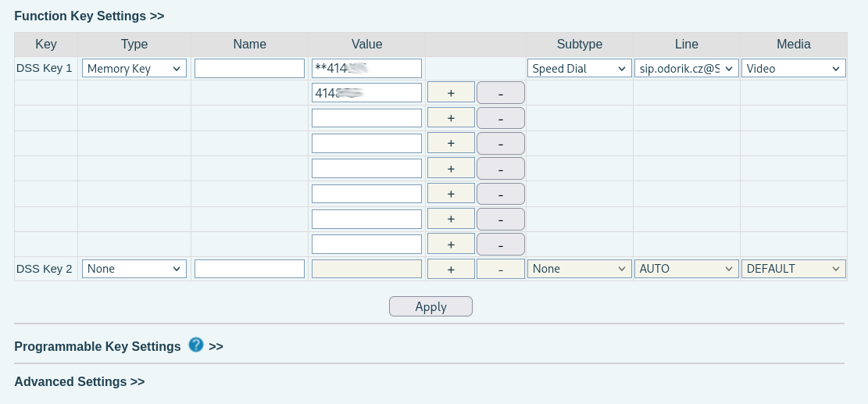This screenshot has width=868, height=404.
Task: Click the first Value field of DSS Key 1
Action: [x=366, y=69]
